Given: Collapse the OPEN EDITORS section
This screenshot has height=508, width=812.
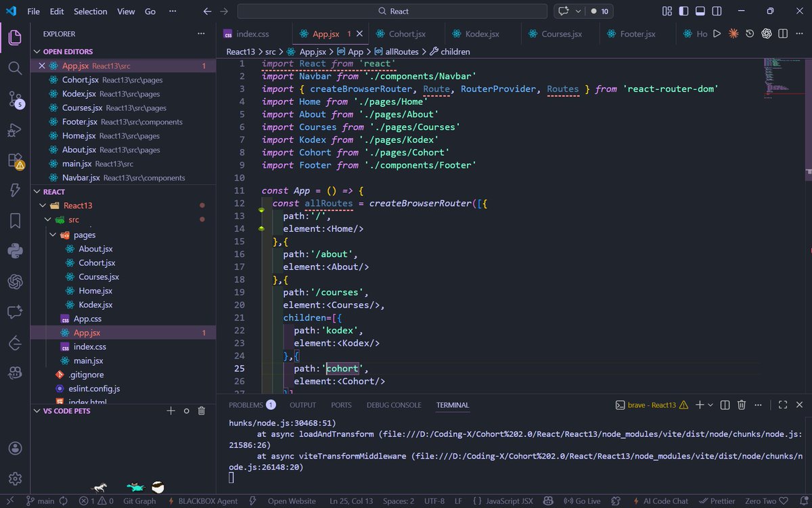Looking at the screenshot, I should pyautogui.click(x=37, y=51).
